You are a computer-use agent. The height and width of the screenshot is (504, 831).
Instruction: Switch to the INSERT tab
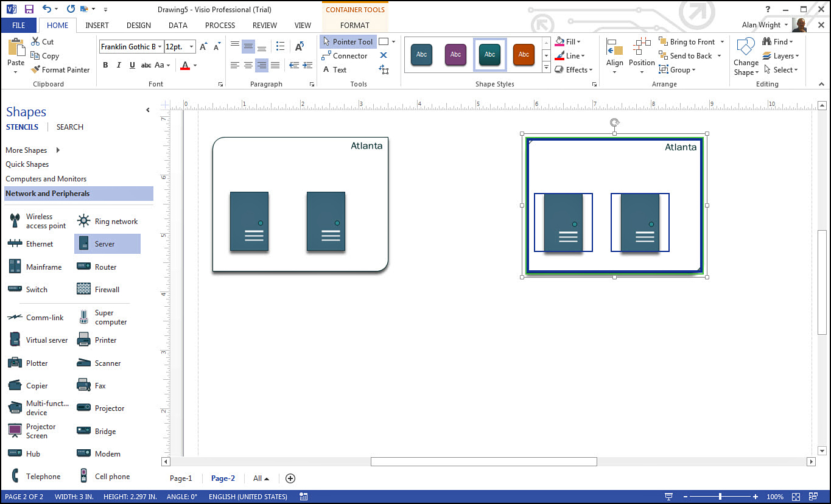click(97, 26)
